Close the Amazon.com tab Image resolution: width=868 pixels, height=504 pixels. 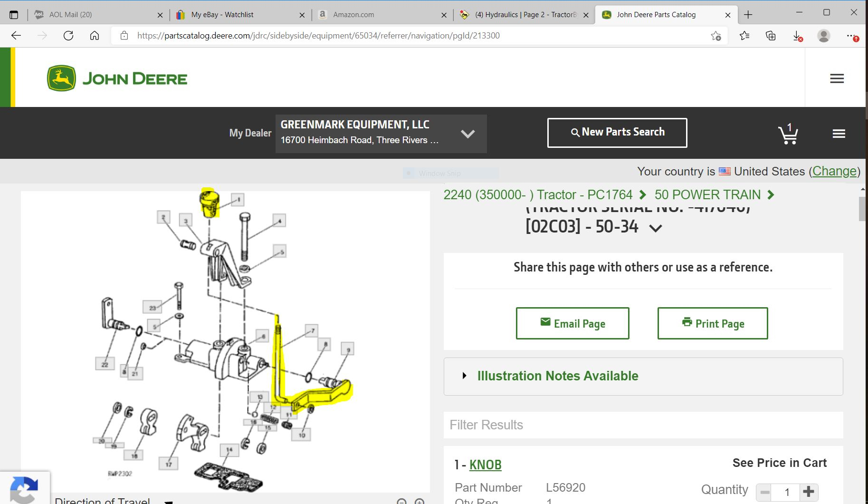444,15
